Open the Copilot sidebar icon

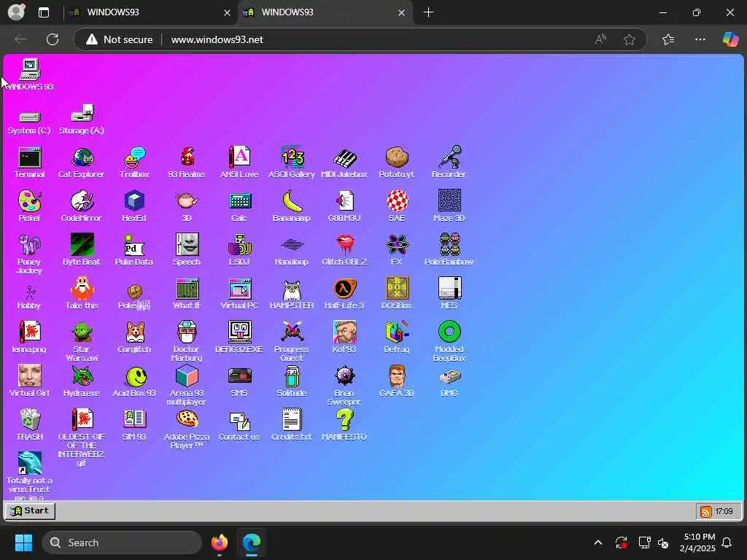pyautogui.click(x=730, y=39)
